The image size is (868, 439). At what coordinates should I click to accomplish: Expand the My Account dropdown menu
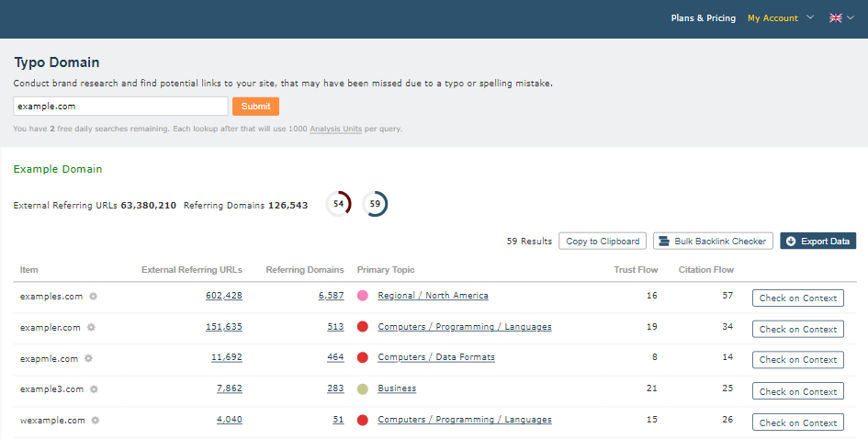click(779, 17)
